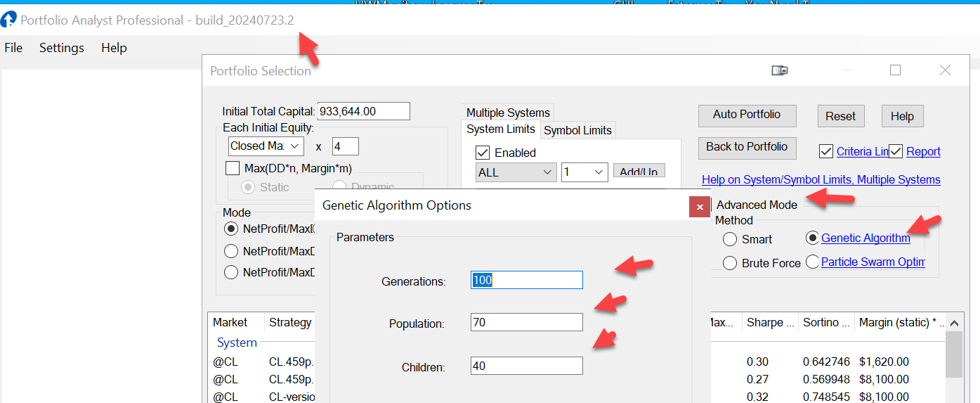This screenshot has height=403, width=980.
Task: Expand the ALL systems dropdown
Action: pyautogui.click(x=516, y=172)
